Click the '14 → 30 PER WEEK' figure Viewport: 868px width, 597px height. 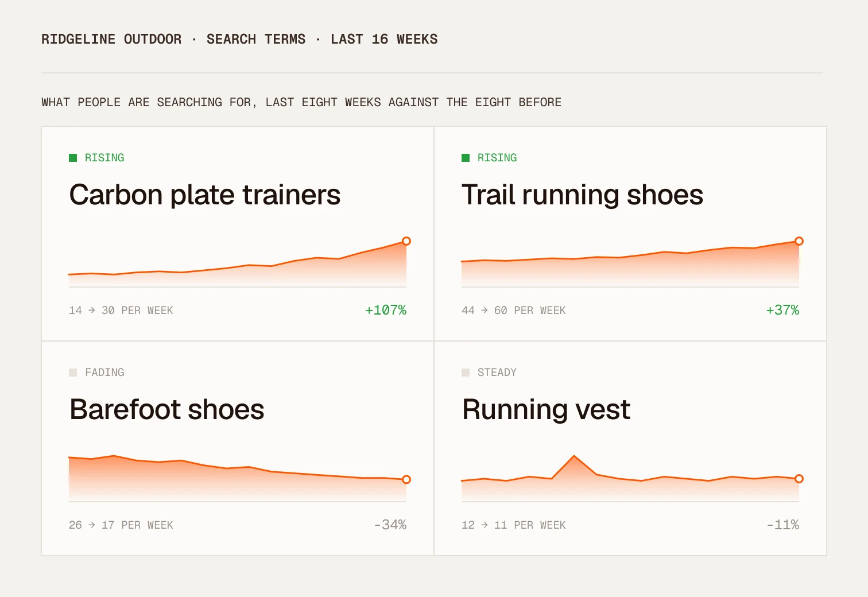coord(121,311)
